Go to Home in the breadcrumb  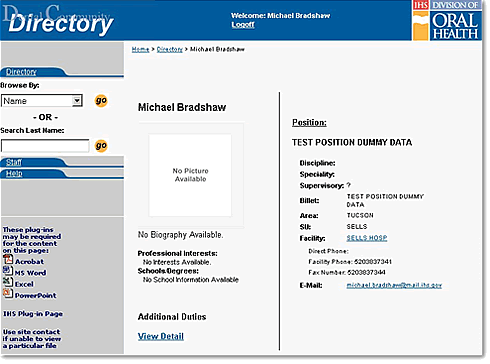(x=140, y=49)
